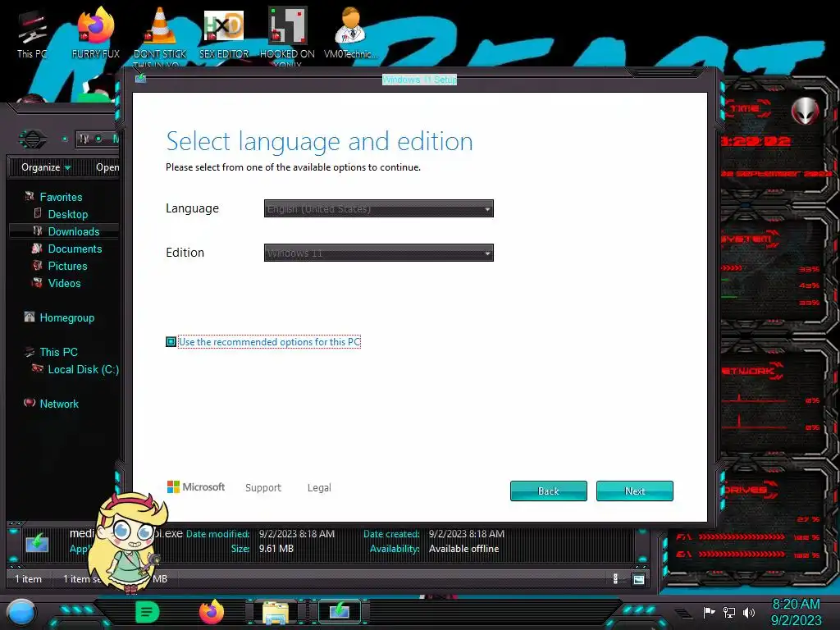Click the Next button
The height and width of the screenshot is (630, 840).
point(635,491)
